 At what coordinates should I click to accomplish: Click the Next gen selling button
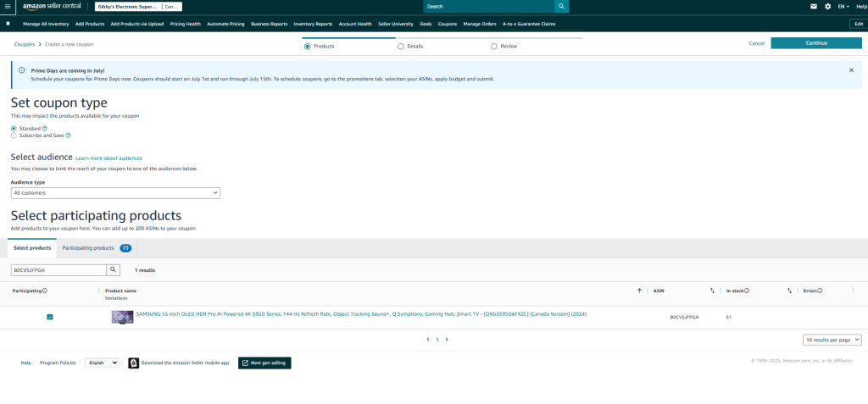264,363
